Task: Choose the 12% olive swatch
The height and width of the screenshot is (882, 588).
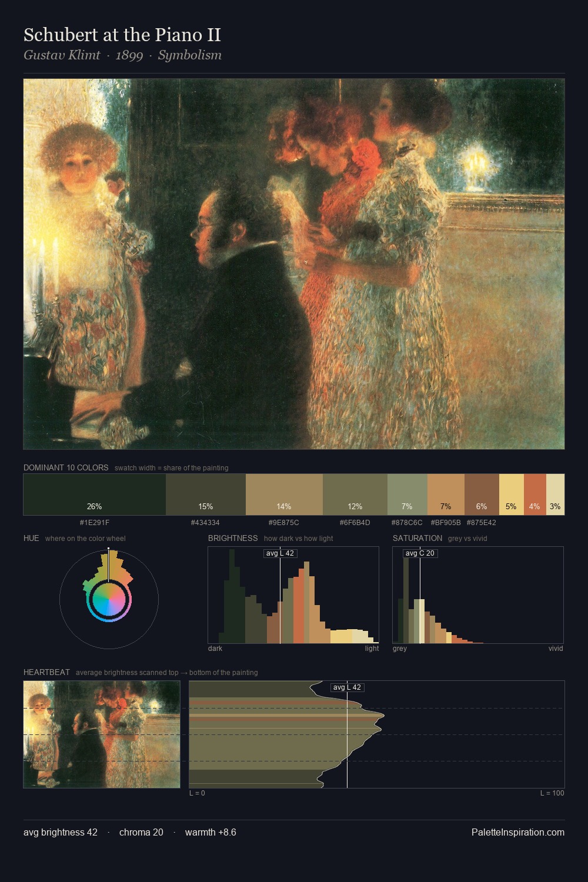Action: click(x=355, y=495)
